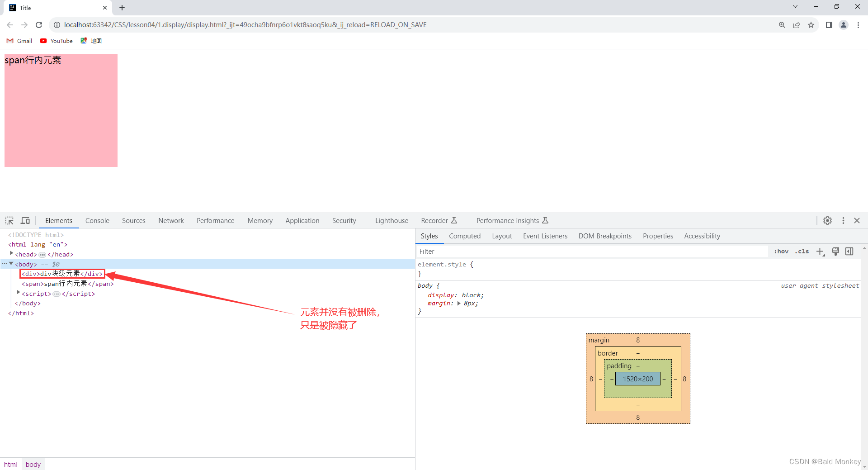Toggle the computed styles sidebar
The height and width of the screenshot is (470, 868).
click(x=849, y=251)
